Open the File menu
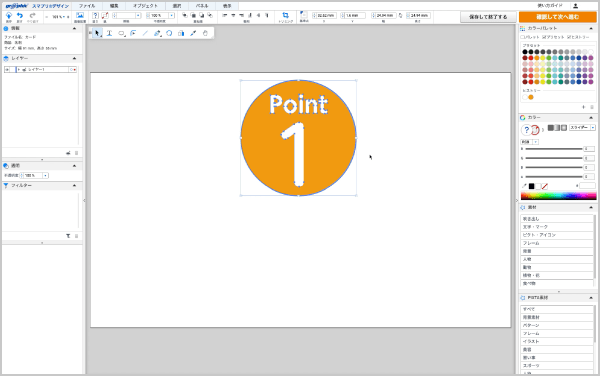 [87, 6]
